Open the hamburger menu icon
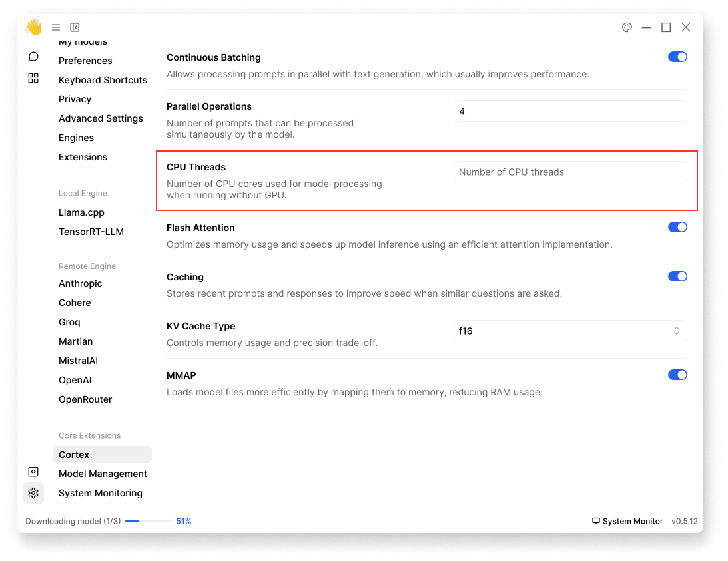This screenshot has width=728, height=561. pos(56,27)
